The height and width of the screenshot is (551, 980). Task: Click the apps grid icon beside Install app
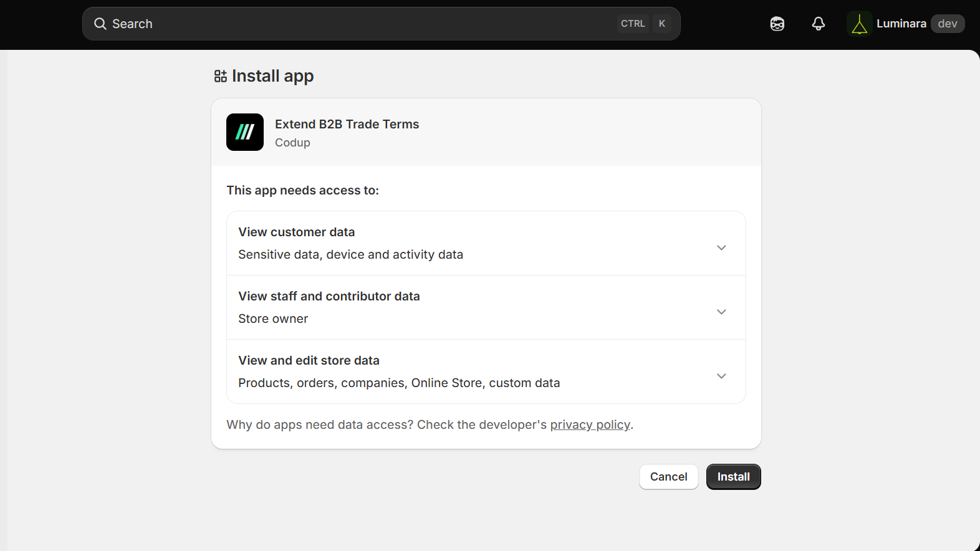[220, 76]
